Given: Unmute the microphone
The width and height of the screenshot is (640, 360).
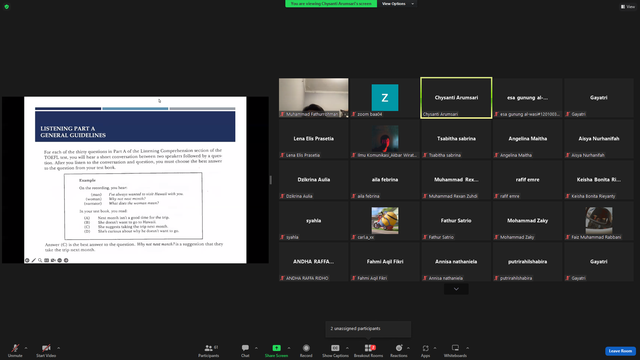Looking at the screenshot, I should pyautogui.click(x=15, y=350).
